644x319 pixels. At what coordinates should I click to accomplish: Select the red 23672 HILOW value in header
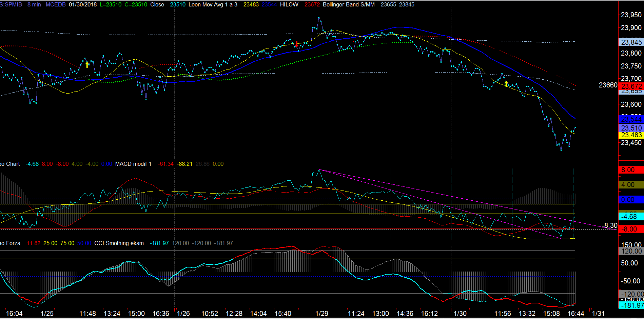(312, 5)
